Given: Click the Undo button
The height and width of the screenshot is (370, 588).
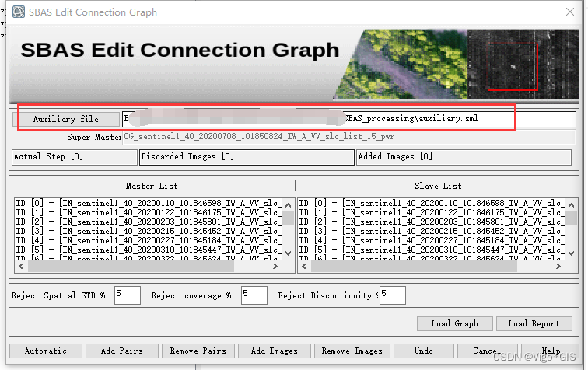Looking at the screenshot, I should pos(424,351).
